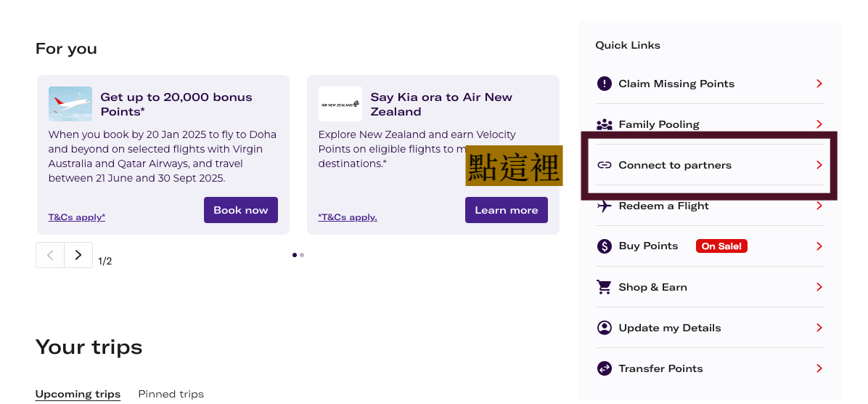This screenshot has width=868, height=404.
Task: Click the Transfer Points arrows icon
Action: pos(604,368)
